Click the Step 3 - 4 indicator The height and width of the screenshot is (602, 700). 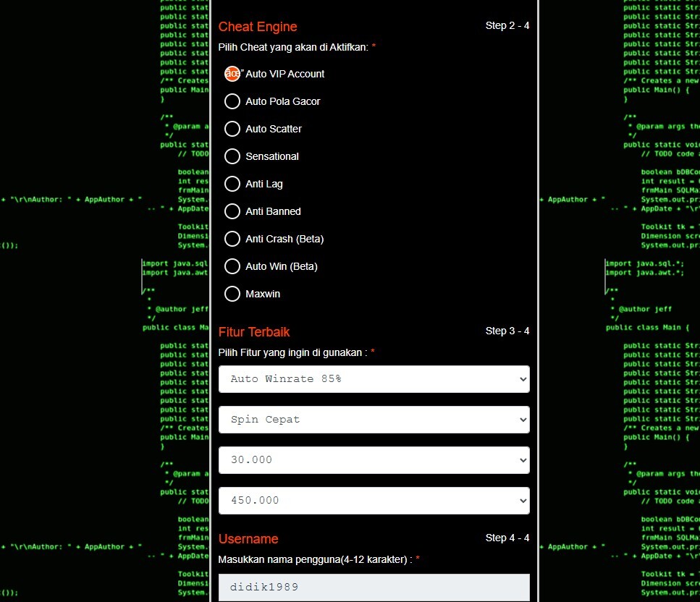507,331
